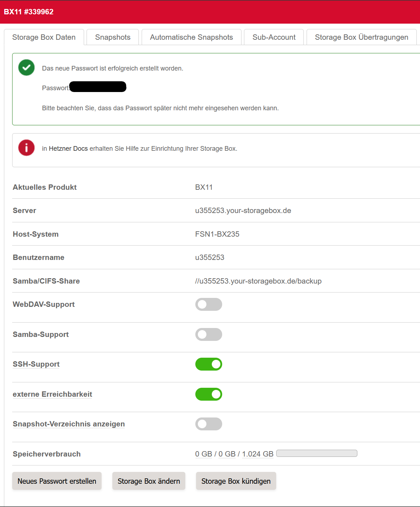Enable Snapshot-Verzeichnis anzeigen toggle
The height and width of the screenshot is (507, 420).
click(209, 424)
